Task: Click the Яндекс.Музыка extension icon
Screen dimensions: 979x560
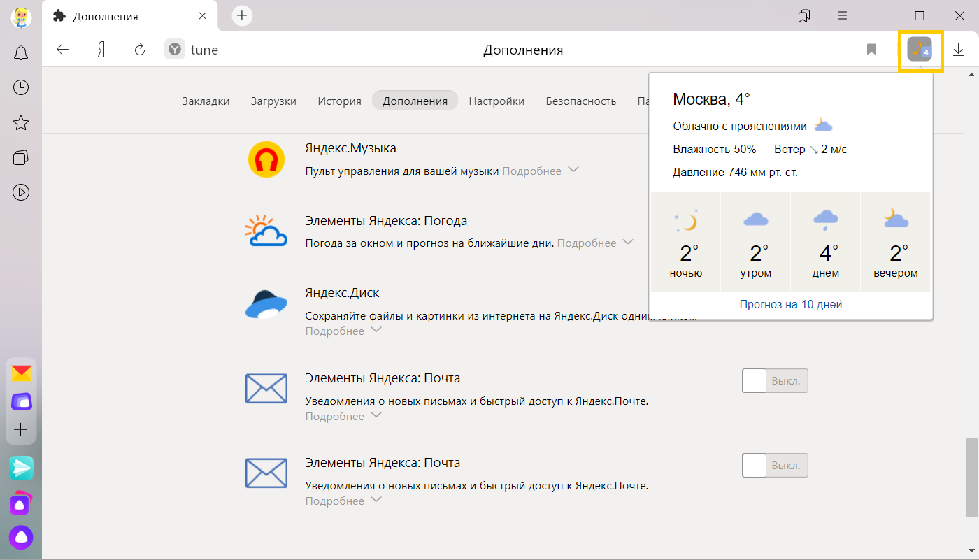Action: [x=266, y=159]
